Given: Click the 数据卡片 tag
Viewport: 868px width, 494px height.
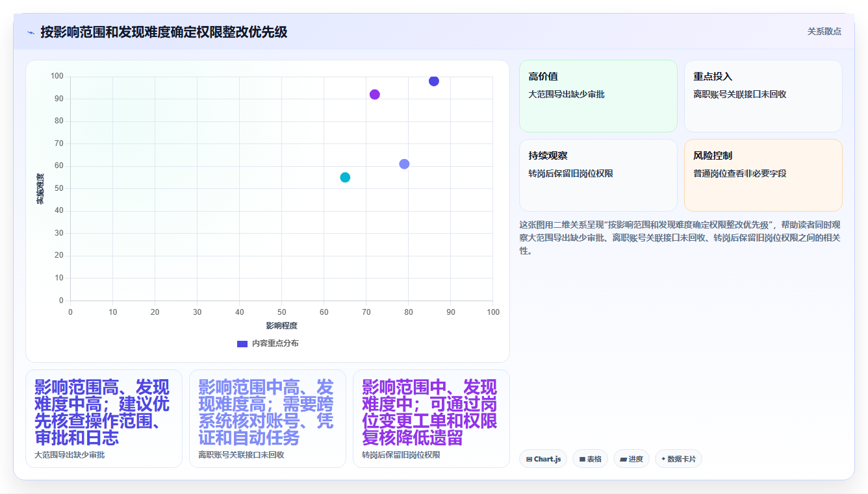Looking at the screenshot, I should pyautogui.click(x=678, y=459).
